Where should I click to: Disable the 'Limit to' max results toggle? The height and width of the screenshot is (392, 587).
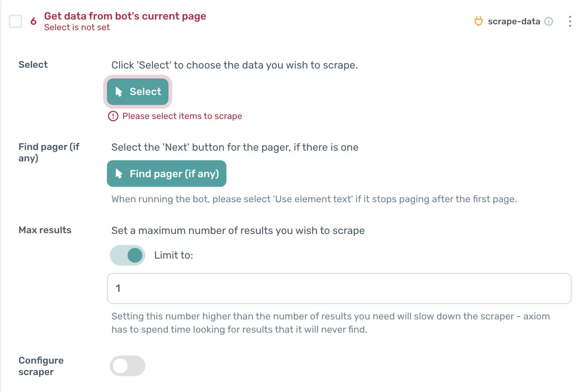128,255
